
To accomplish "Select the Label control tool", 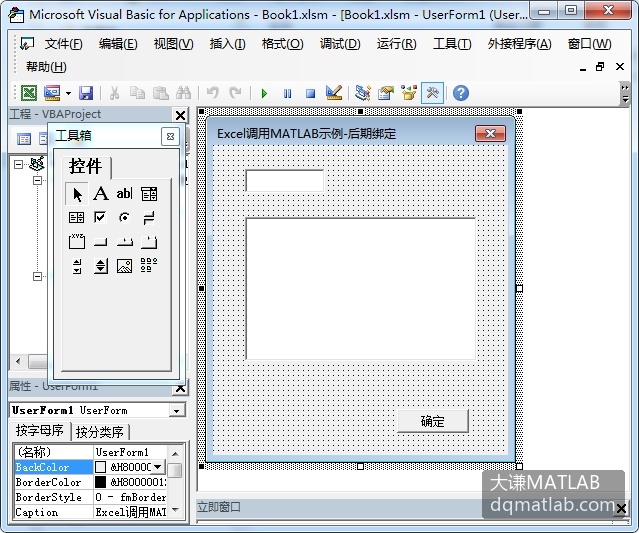I will [101, 194].
